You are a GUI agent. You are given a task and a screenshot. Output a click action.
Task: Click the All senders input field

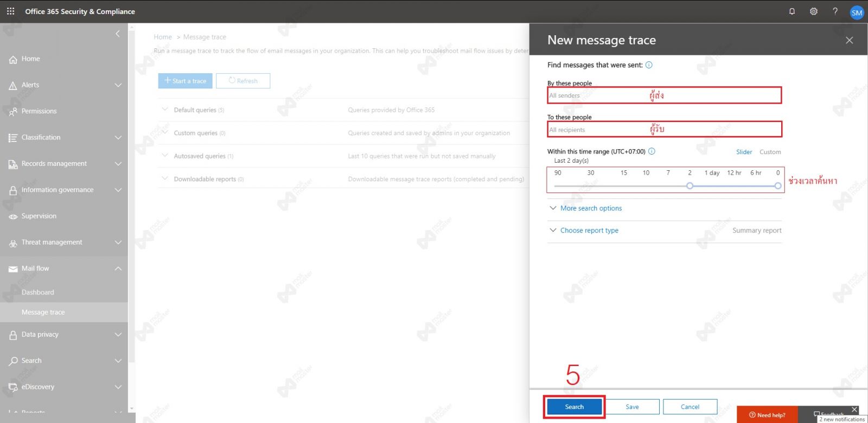[665, 95]
